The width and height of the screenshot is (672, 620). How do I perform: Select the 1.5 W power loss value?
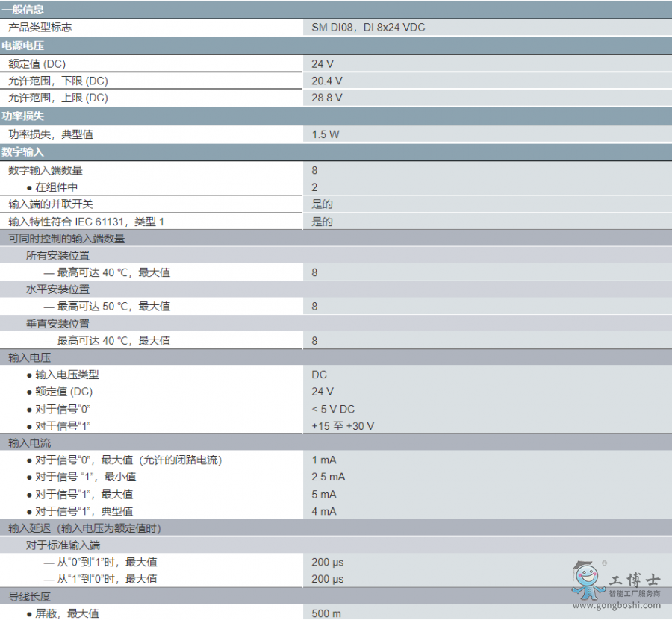coord(326,134)
